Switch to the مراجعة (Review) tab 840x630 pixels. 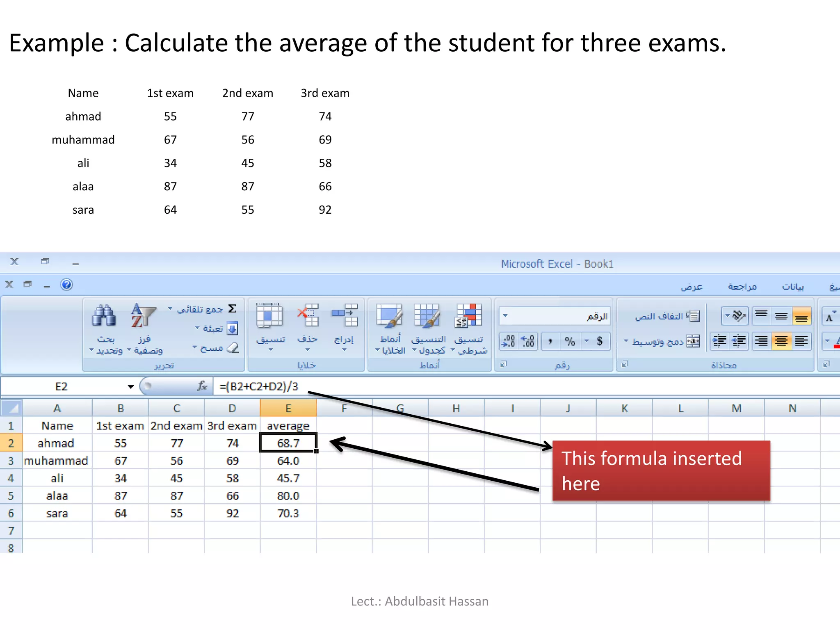point(742,286)
